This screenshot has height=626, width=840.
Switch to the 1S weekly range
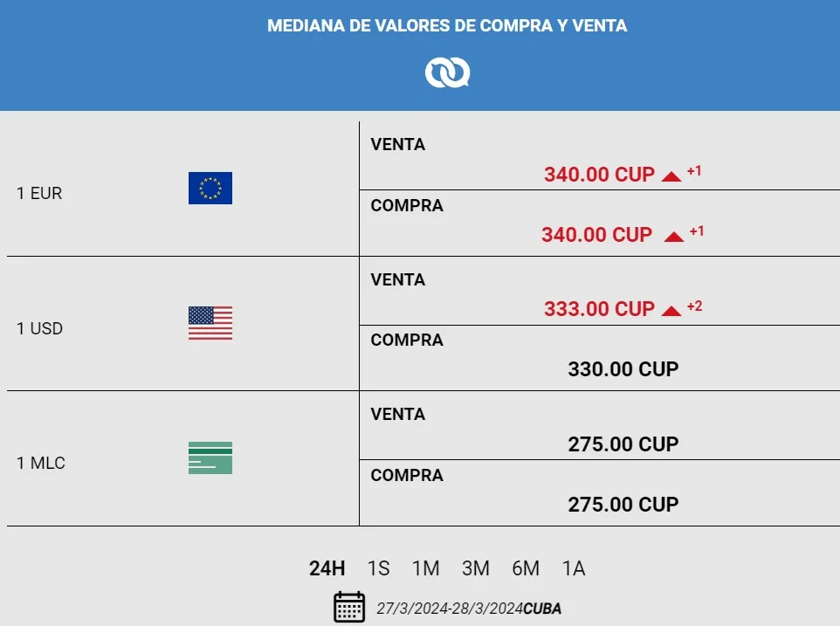(x=378, y=568)
